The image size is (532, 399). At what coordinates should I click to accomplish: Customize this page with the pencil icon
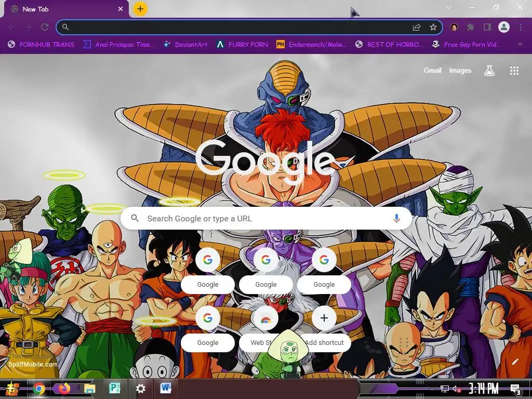pyautogui.click(x=515, y=362)
